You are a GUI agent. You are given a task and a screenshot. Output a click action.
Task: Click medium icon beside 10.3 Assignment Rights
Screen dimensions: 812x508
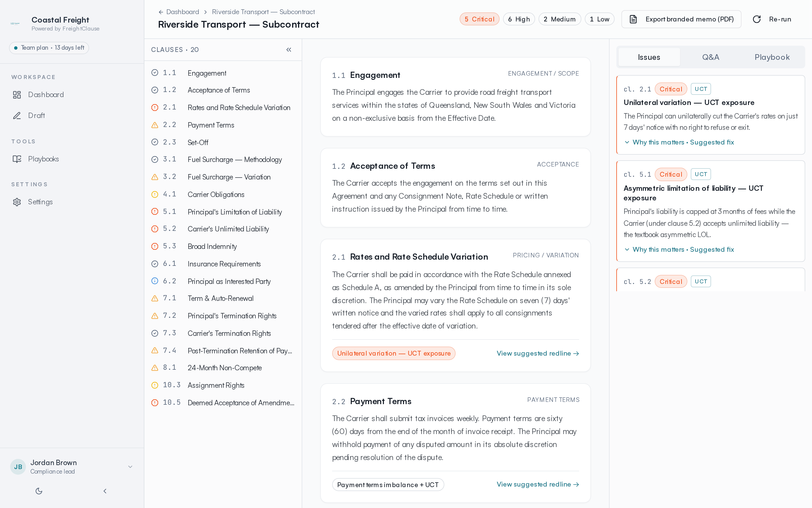[x=155, y=385]
